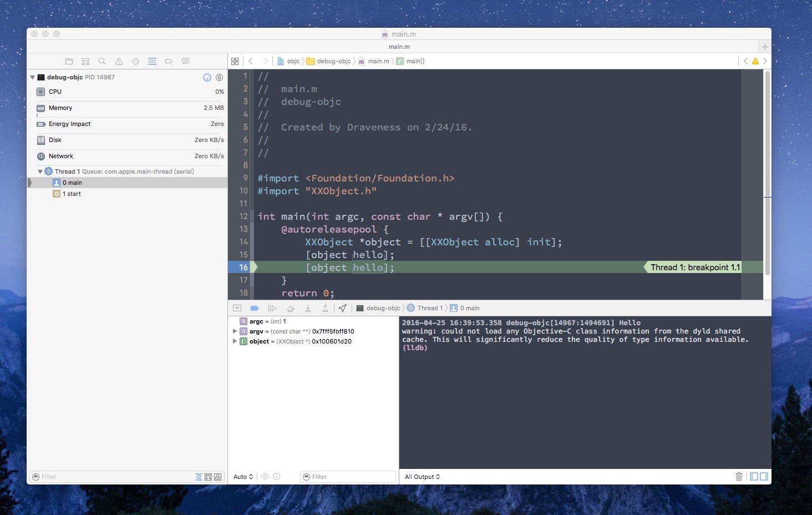Click the debug-objc folder breadcrumb
The image size is (812, 515).
(x=333, y=61)
